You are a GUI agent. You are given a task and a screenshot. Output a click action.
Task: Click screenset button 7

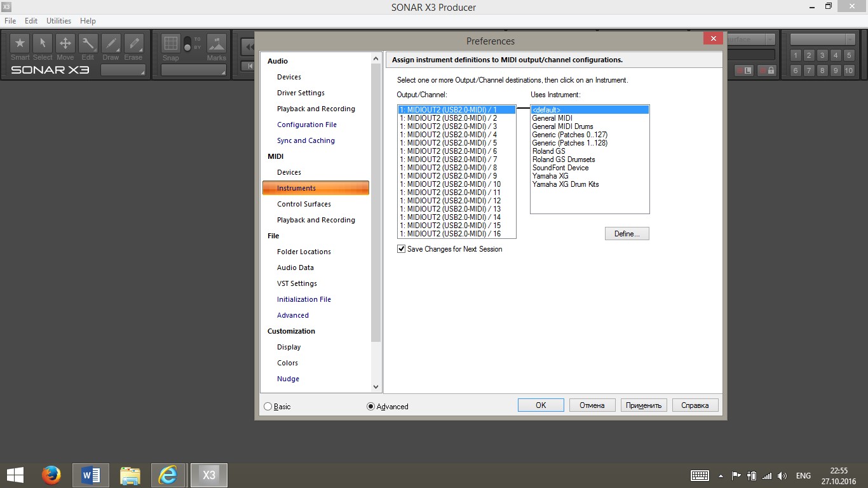[809, 71]
